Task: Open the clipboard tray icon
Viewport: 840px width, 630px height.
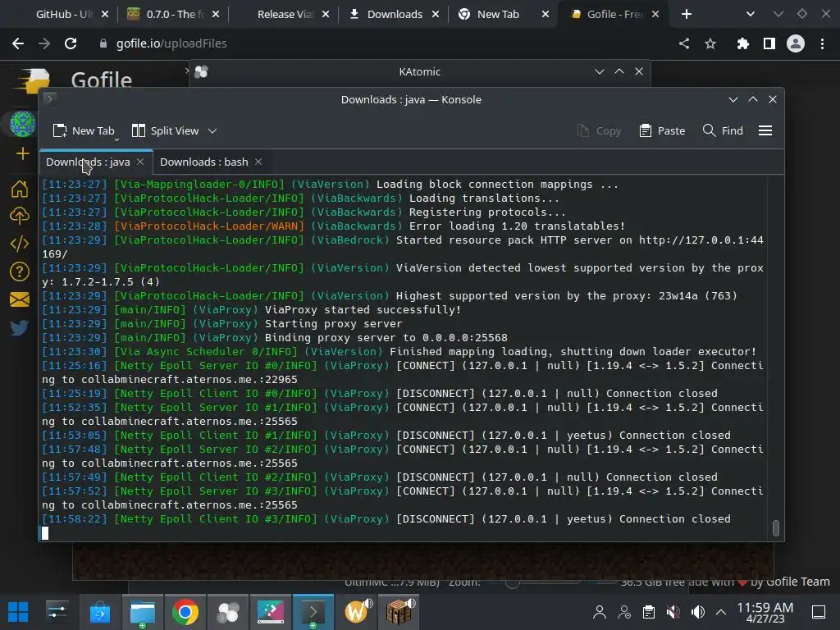Action: click(x=649, y=612)
